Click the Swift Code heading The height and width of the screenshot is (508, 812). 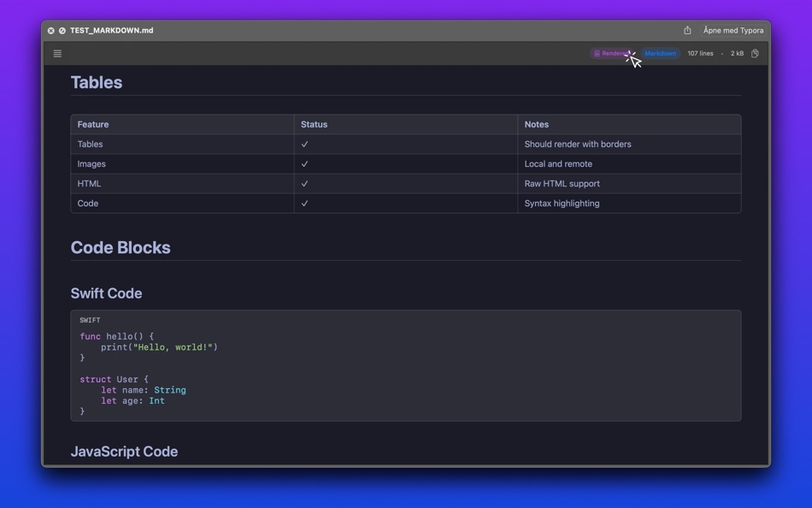106,292
